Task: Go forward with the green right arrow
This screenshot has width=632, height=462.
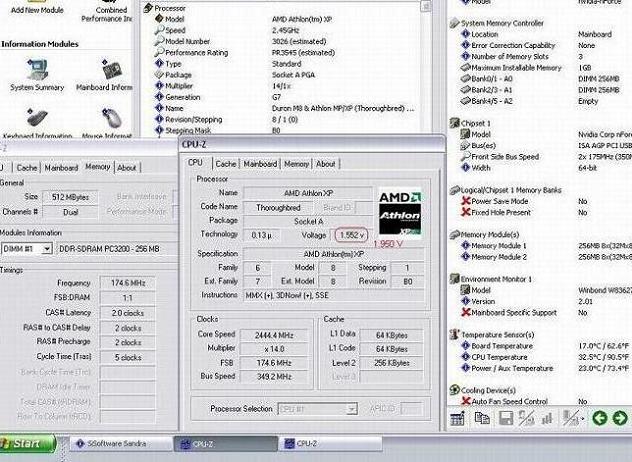Action: click(x=620, y=418)
